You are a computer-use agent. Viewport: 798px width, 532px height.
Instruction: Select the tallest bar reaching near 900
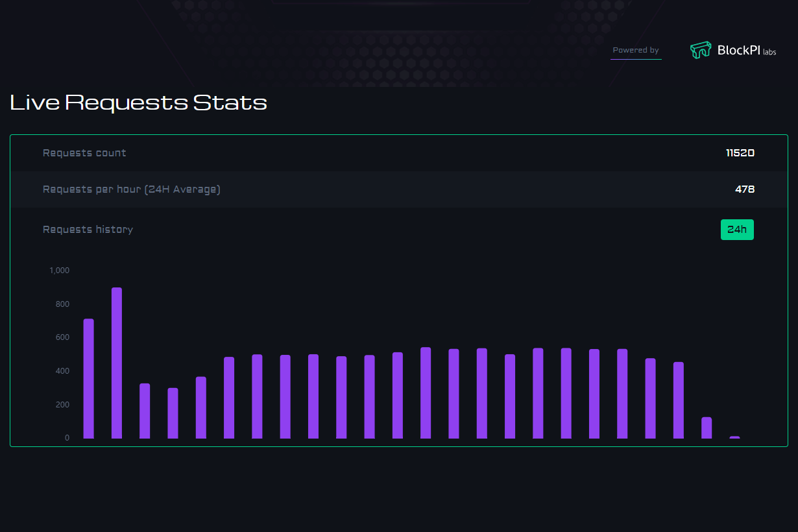coord(117,363)
